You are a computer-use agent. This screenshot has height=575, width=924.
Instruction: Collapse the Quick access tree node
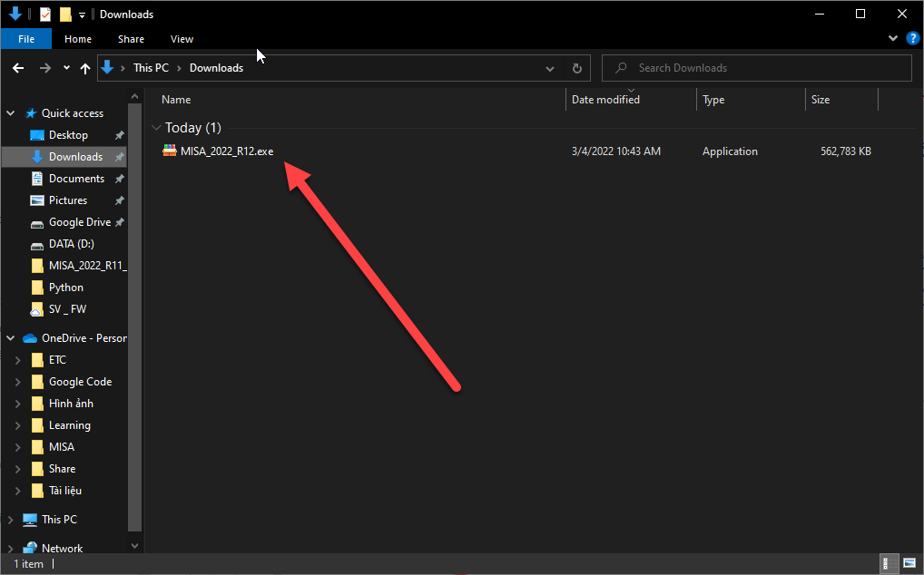[x=11, y=113]
